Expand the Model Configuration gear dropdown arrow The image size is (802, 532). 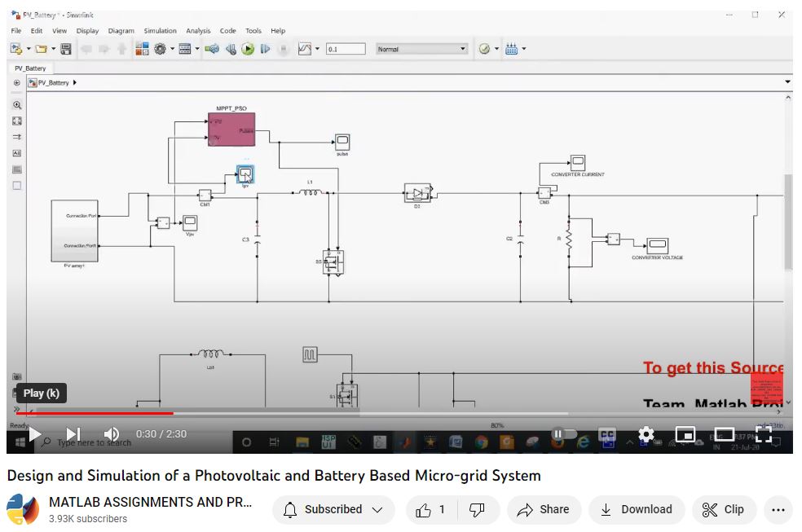point(172,49)
